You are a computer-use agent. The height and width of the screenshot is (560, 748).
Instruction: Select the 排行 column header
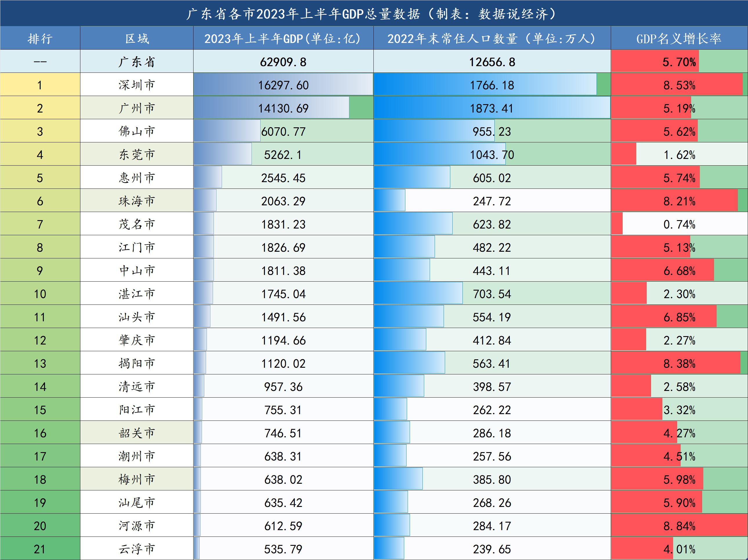[x=40, y=39]
